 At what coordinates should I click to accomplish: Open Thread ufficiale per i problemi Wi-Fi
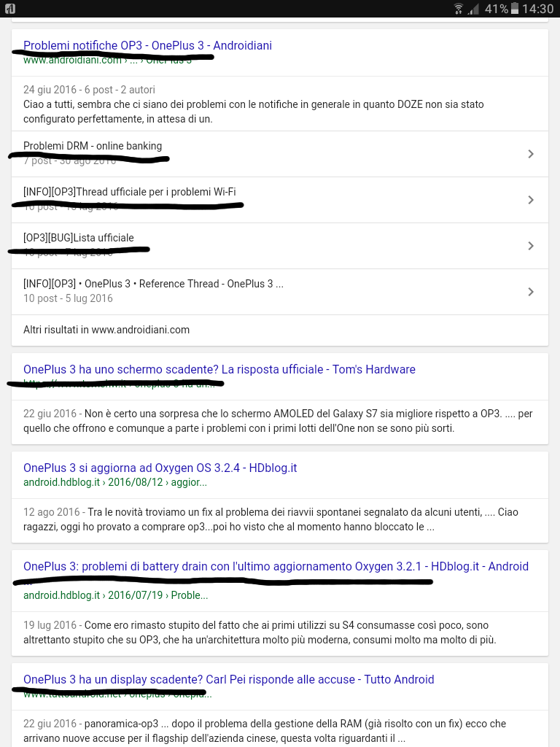tap(130, 192)
